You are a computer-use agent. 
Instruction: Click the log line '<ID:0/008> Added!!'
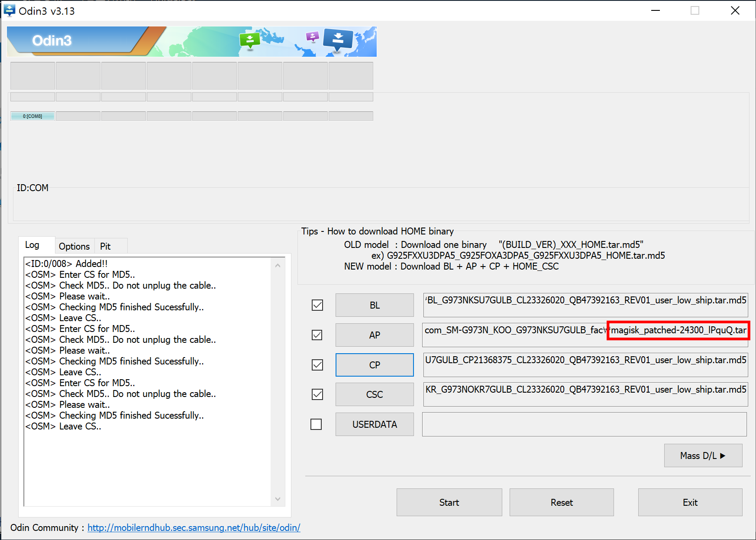click(66, 263)
